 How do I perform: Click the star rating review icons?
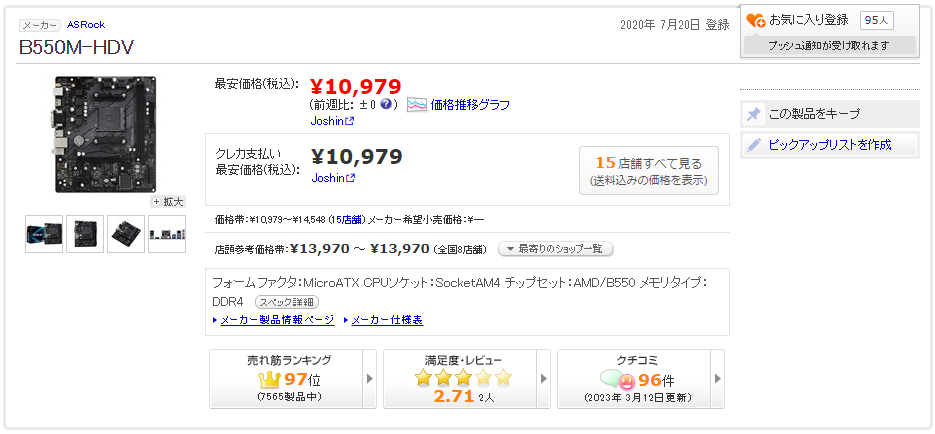point(463,378)
